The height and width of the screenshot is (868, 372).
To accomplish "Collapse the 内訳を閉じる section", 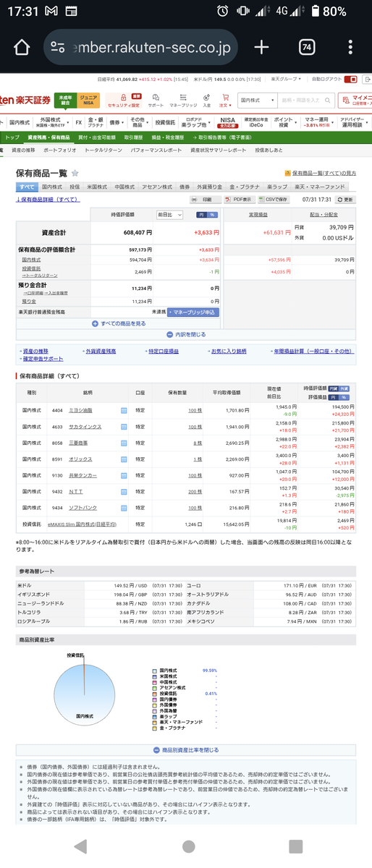I will click(186, 335).
